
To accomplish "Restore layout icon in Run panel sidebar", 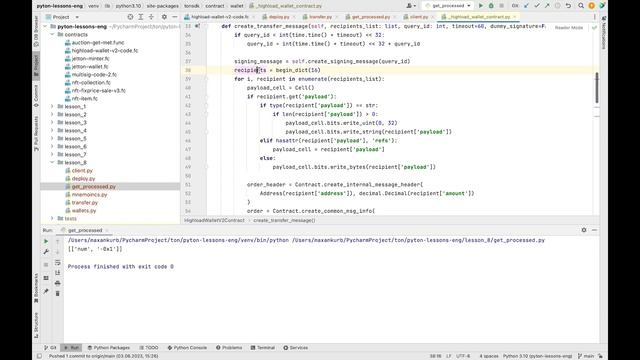I will tap(46, 278).
